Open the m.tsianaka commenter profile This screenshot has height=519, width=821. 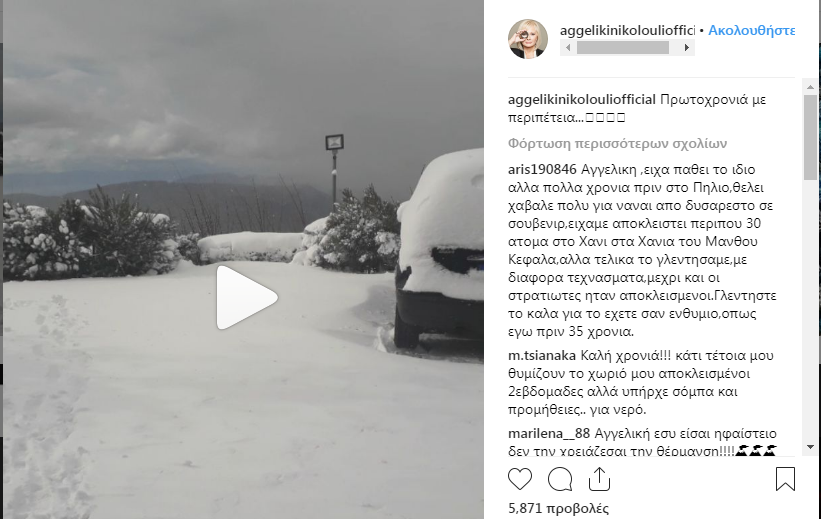[x=542, y=356]
